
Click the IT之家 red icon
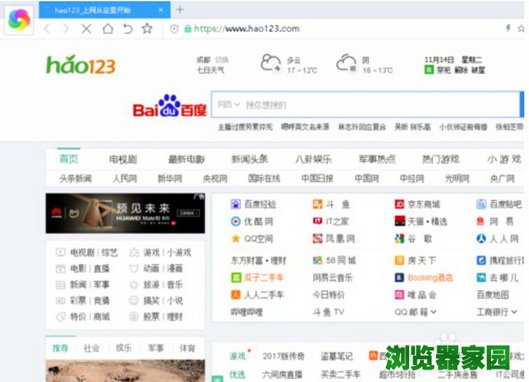click(317, 221)
